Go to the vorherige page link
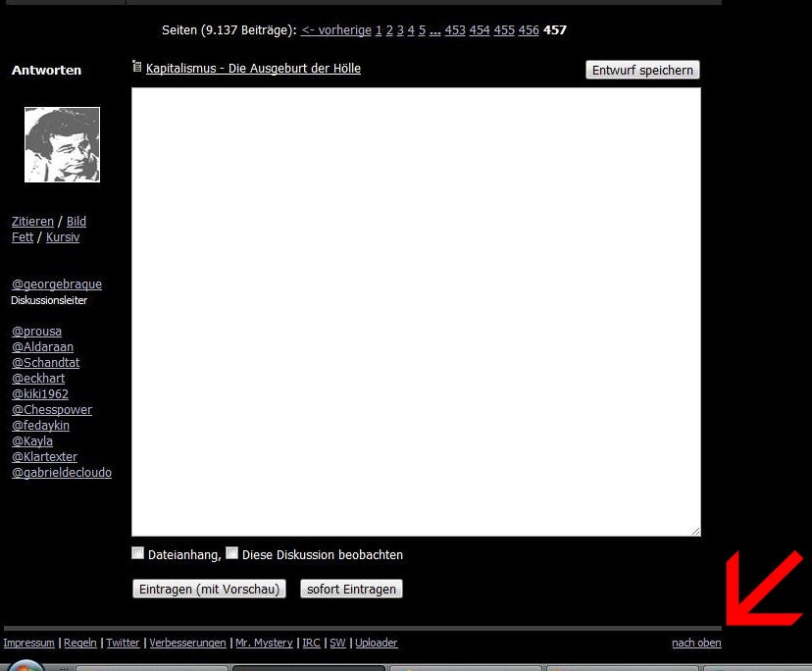 click(x=336, y=30)
